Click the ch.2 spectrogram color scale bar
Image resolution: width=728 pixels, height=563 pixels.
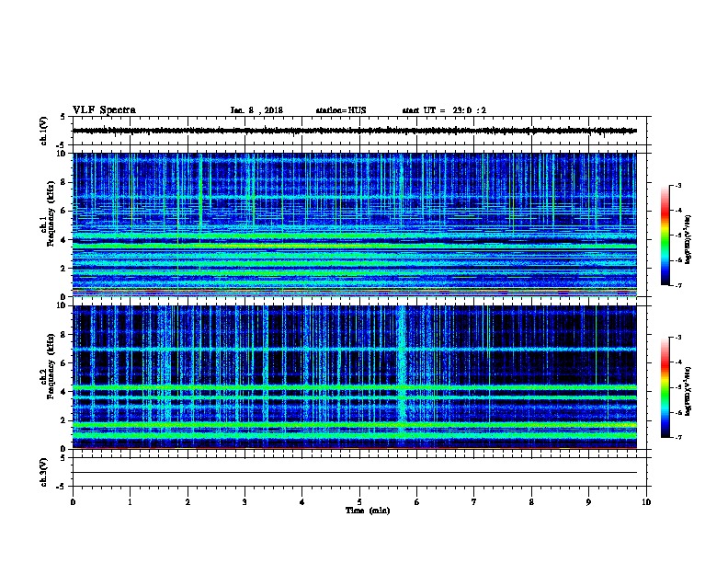tap(665, 387)
